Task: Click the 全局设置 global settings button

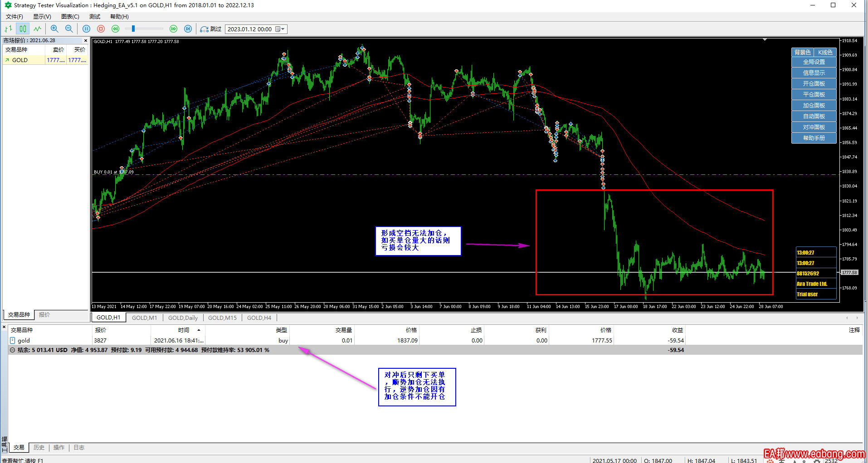Action: pos(814,62)
